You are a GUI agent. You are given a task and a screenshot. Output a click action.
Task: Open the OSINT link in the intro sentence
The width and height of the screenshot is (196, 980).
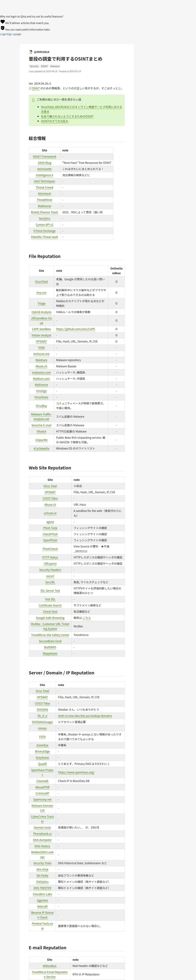35,88
